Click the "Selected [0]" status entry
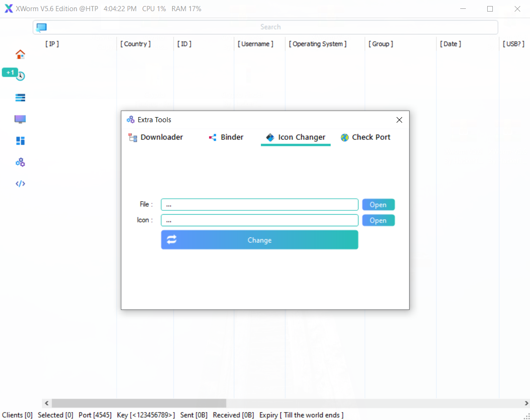 pyautogui.click(x=55, y=415)
